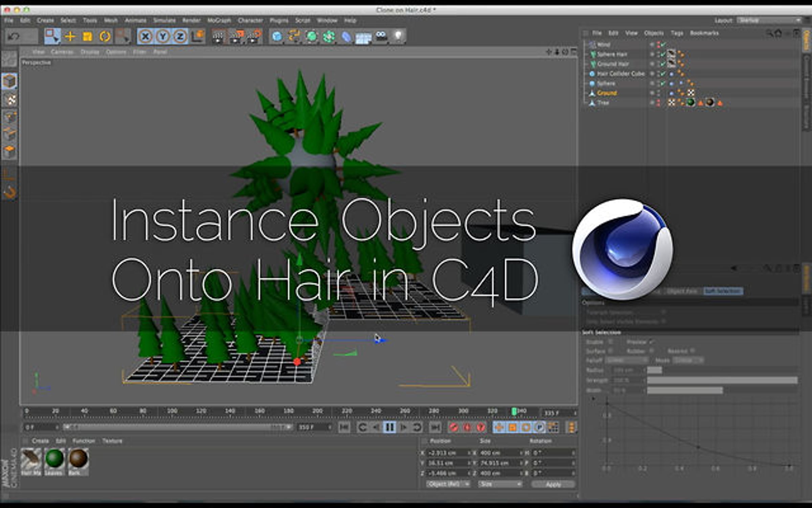The width and height of the screenshot is (812, 508).
Task: Activate the Move tool
Action: tap(70, 36)
